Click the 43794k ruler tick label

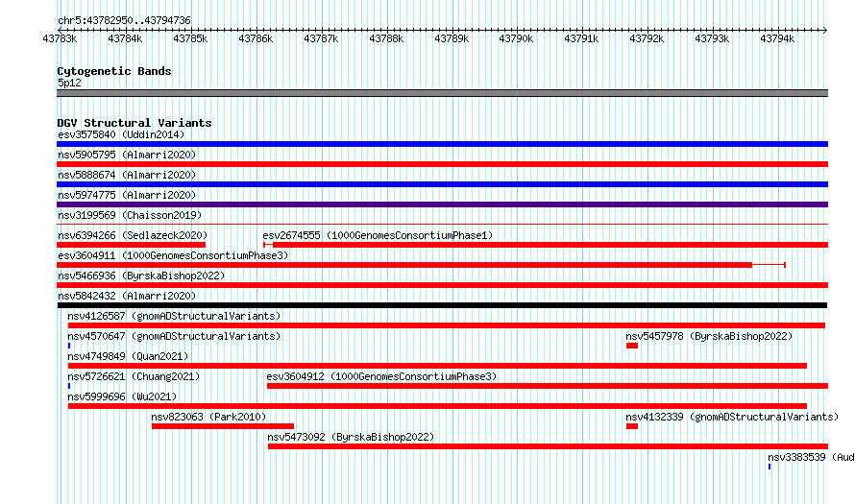pyautogui.click(x=777, y=39)
